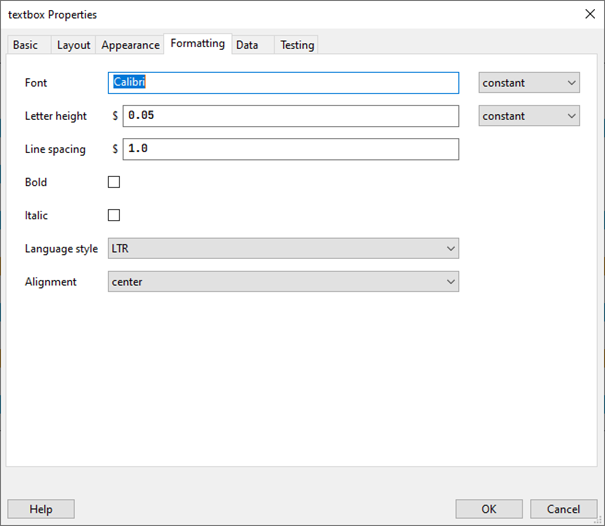Click the dialog resize grip corner
This screenshot has height=526, width=605.
[598, 520]
